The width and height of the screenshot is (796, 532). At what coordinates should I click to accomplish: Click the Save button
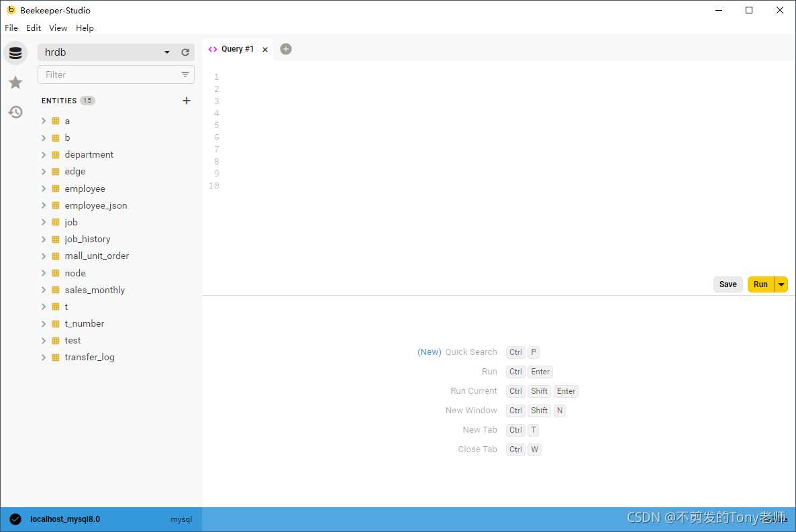pos(728,284)
